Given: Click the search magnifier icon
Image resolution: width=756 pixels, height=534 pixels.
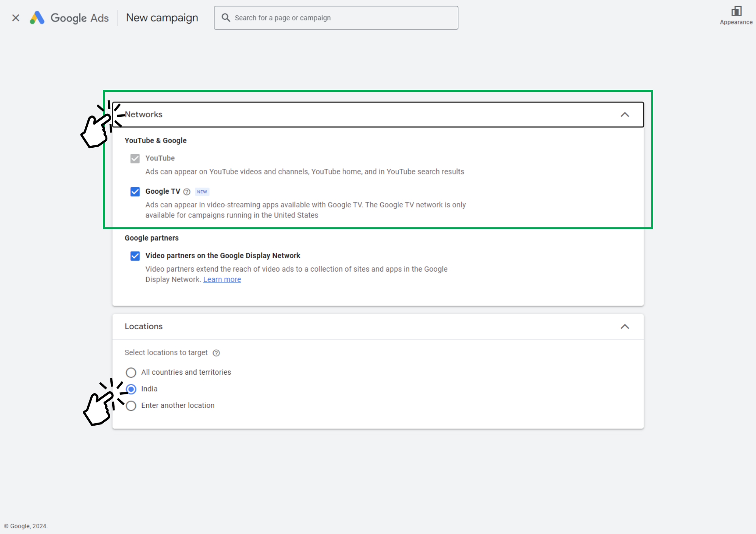Looking at the screenshot, I should 226,18.
